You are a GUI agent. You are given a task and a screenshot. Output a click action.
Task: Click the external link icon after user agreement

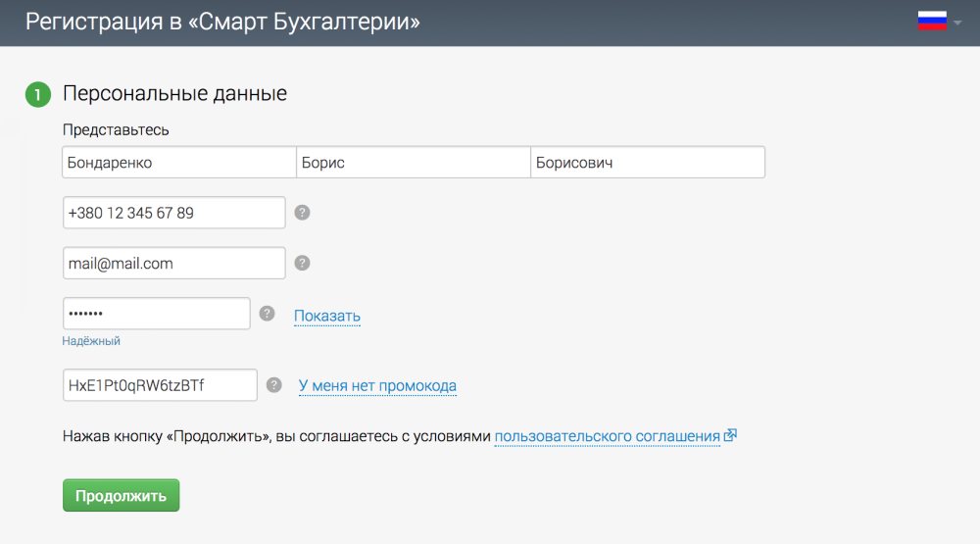[x=730, y=435]
